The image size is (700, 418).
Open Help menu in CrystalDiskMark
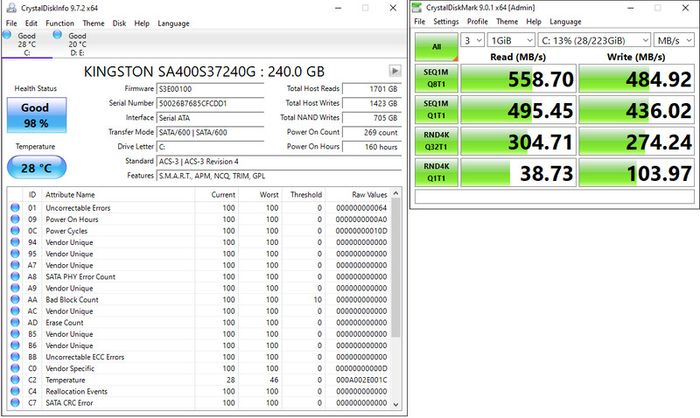[533, 21]
